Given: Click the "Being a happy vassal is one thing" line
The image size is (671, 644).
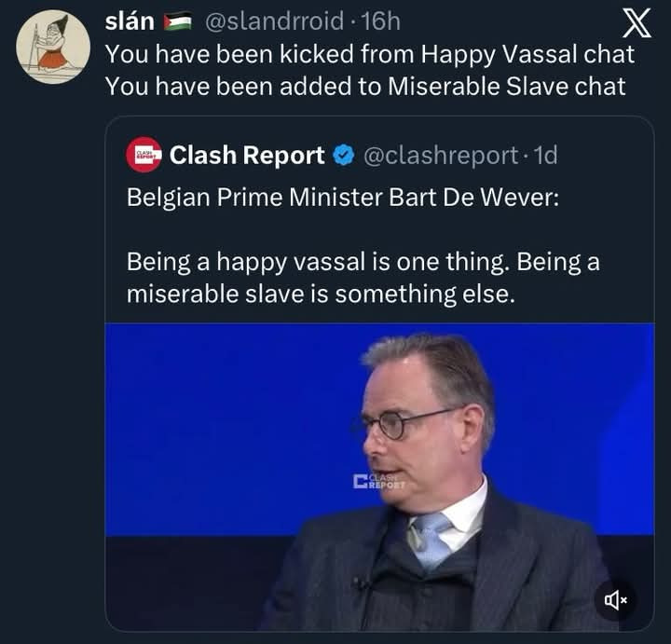Looking at the screenshot, I should tap(363, 262).
